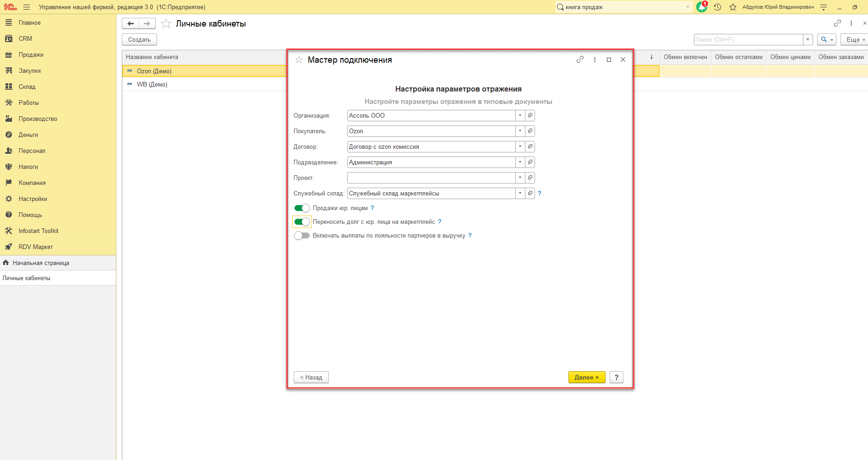This screenshot has width=868, height=460.
Task: Click the Далее > button
Action: pyautogui.click(x=586, y=377)
